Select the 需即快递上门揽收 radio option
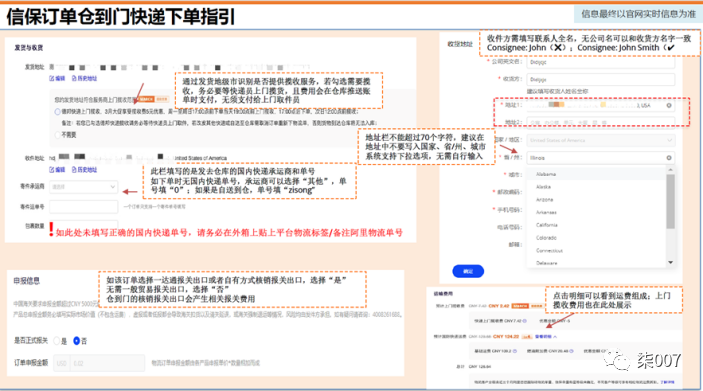The width and height of the screenshot is (703, 391). (57, 112)
